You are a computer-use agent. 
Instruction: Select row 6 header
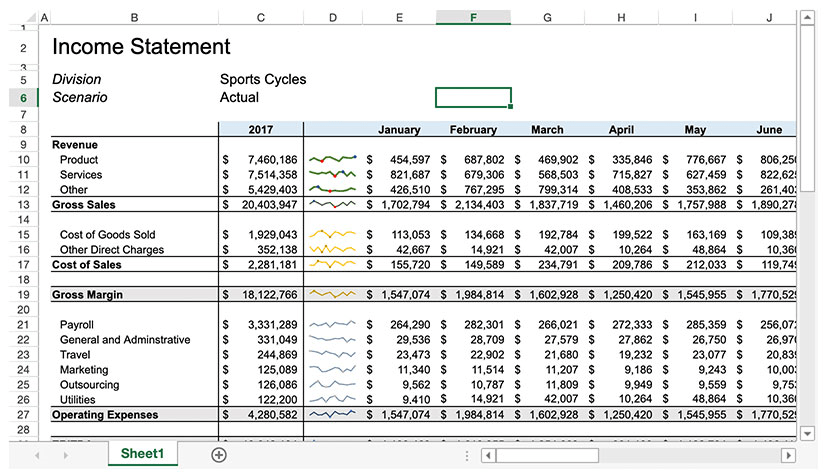[21, 98]
